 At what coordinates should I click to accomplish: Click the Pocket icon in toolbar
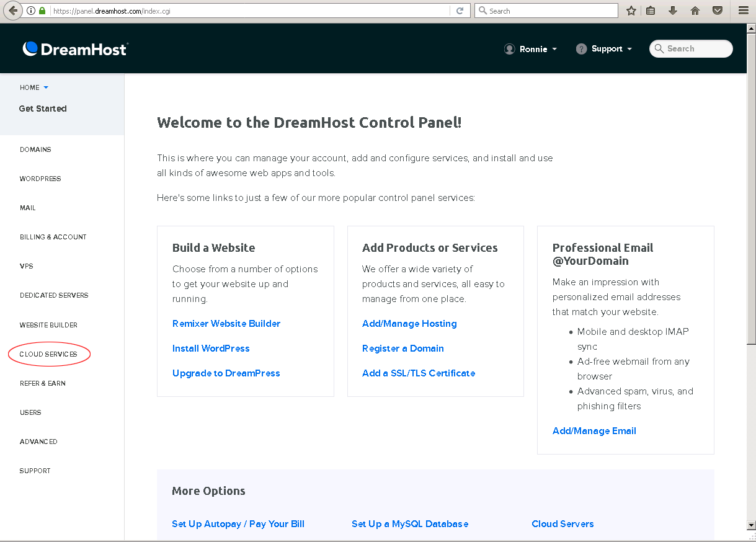point(718,11)
